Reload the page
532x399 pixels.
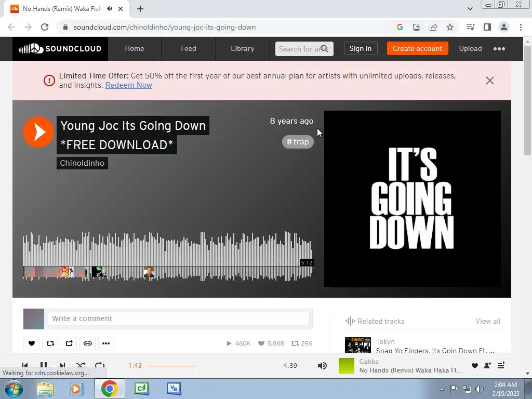point(45,27)
